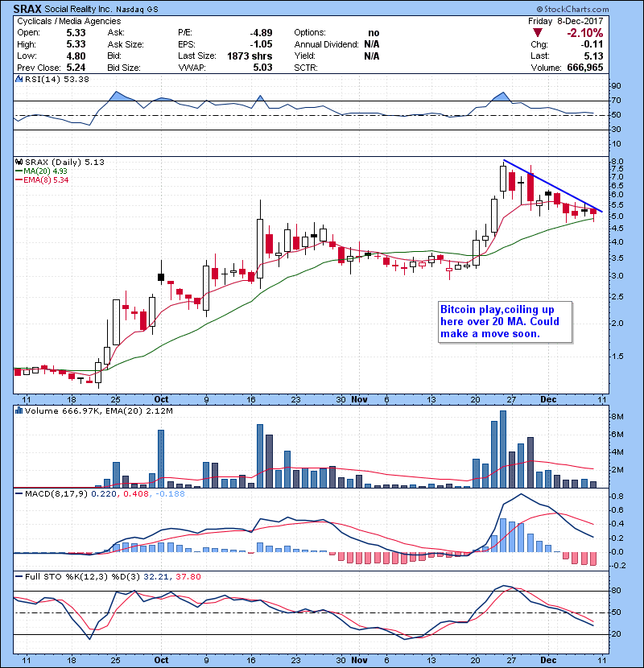Click the EMA(8) 5.34 legend entry
This screenshot has height=668, width=644.
(42, 179)
